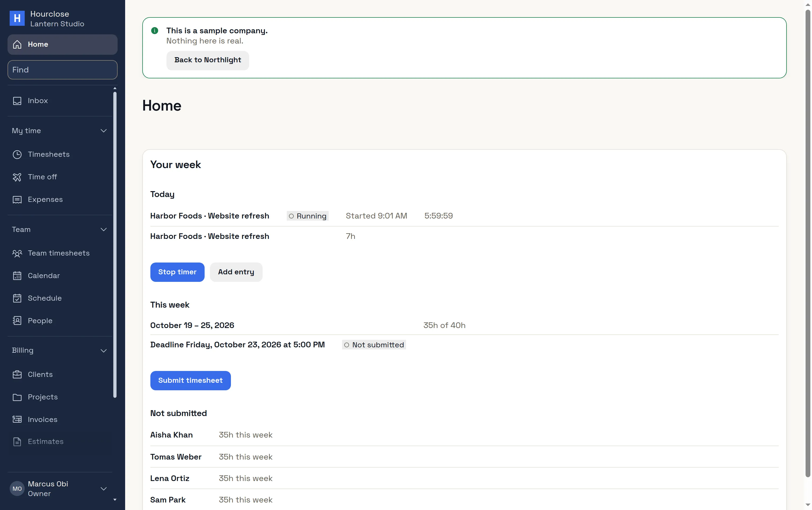Click the Find search field
Screen dimensions: 812x510
[x=62, y=70]
